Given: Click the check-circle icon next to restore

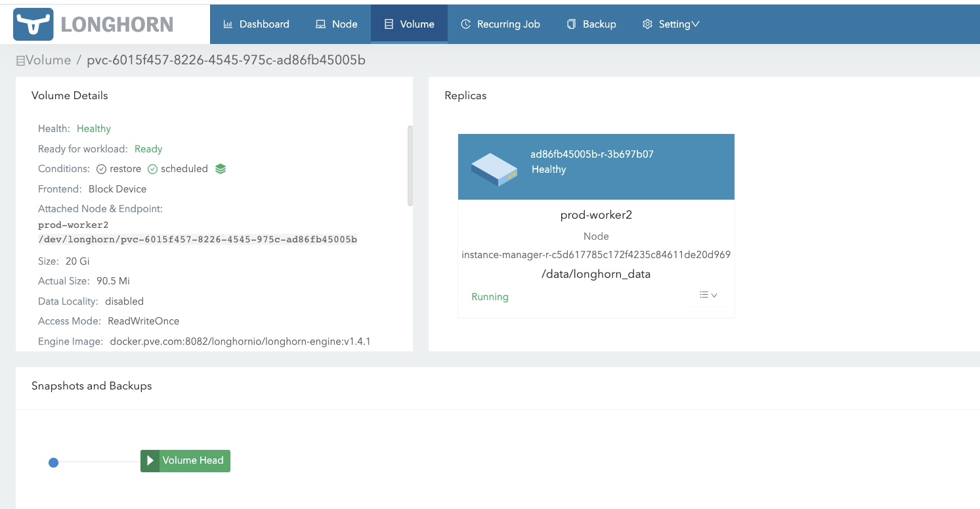Looking at the screenshot, I should tap(100, 168).
